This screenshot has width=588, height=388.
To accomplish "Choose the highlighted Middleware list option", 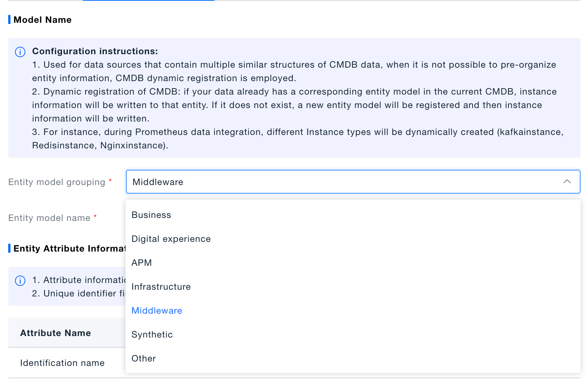I will coord(157,311).
